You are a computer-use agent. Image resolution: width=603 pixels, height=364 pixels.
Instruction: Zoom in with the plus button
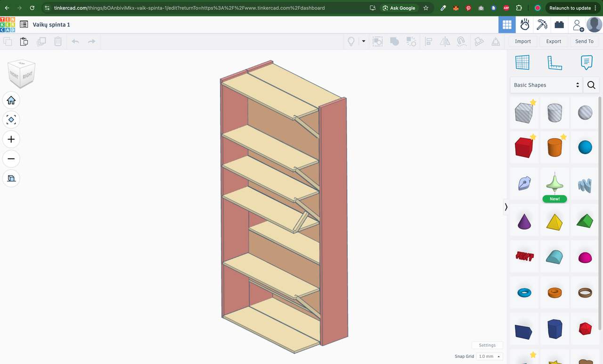(x=11, y=139)
